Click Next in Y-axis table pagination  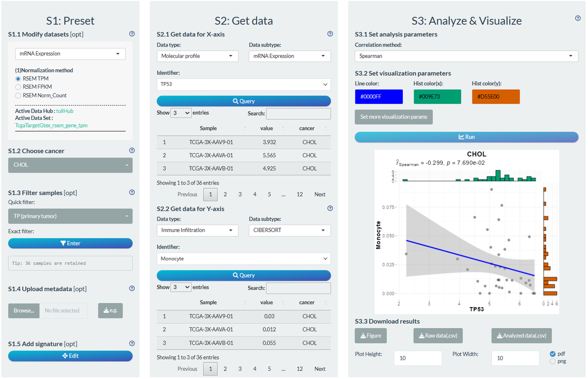(x=320, y=369)
